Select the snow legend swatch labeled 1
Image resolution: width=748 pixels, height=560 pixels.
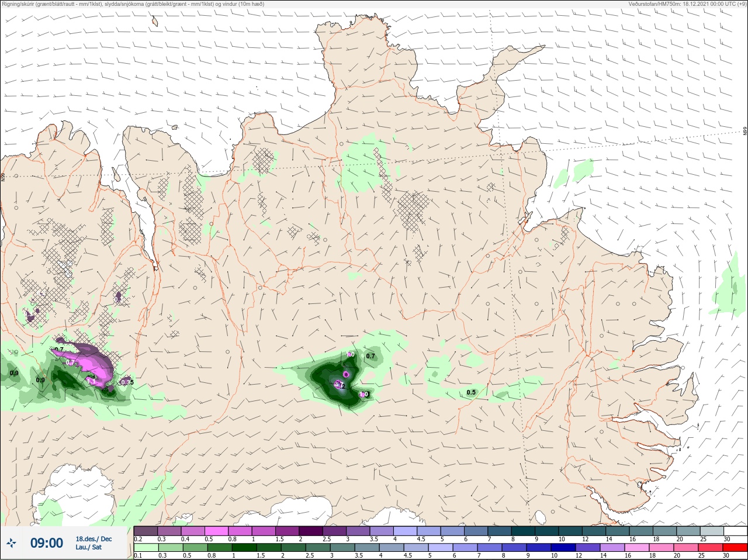pyautogui.click(x=264, y=531)
